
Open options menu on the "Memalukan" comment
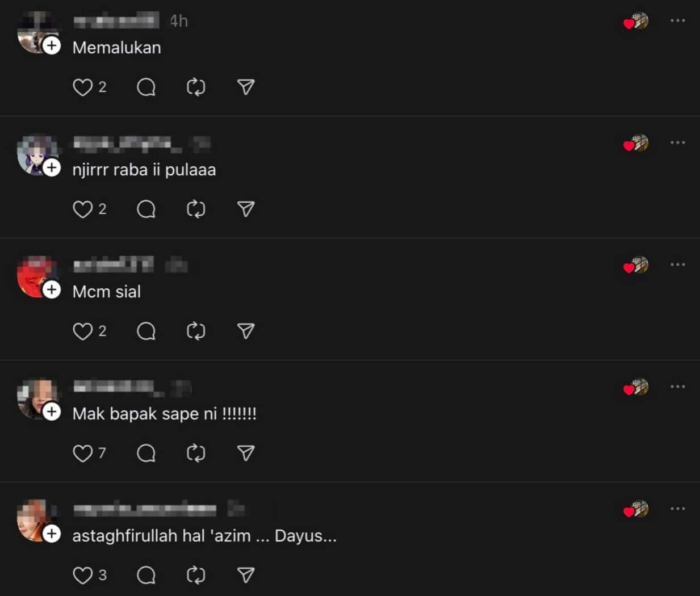[678, 20]
